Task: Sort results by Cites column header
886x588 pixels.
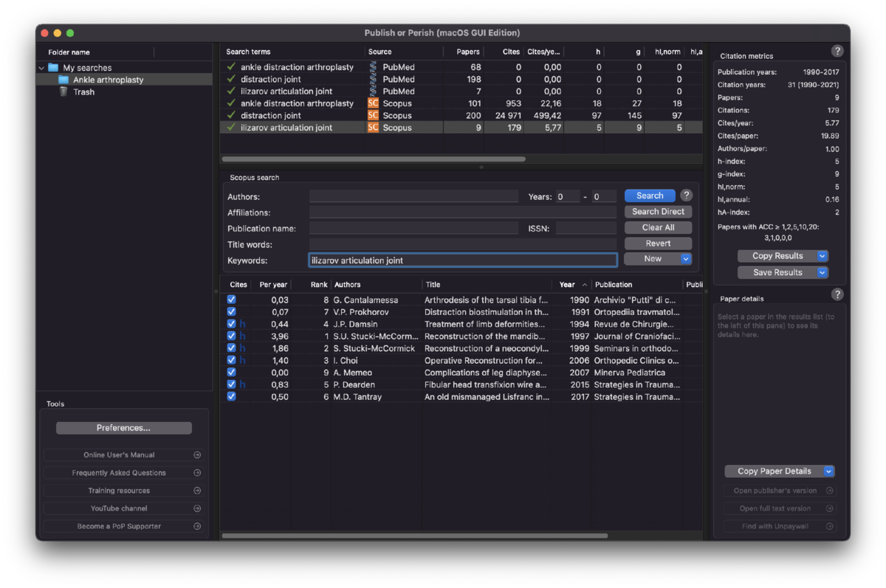Action: [x=238, y=285]
